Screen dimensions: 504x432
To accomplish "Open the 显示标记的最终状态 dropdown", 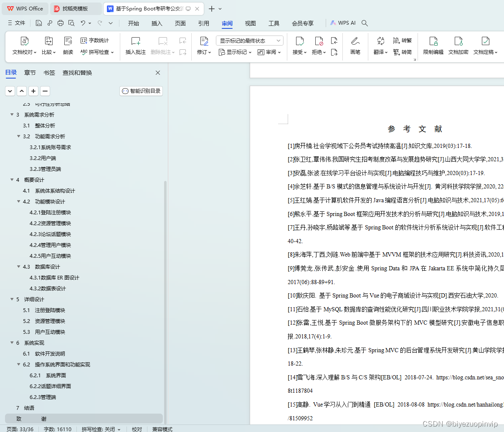I will 250,41.
